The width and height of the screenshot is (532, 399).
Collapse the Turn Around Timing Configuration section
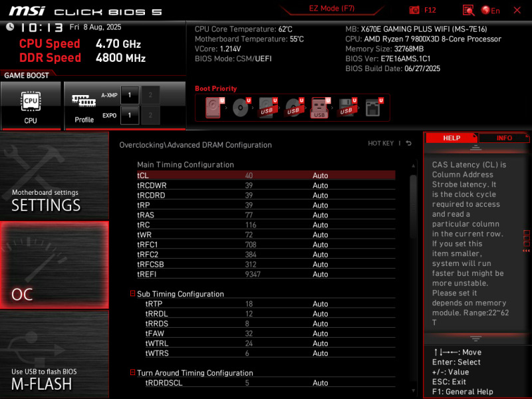(132, 372)
